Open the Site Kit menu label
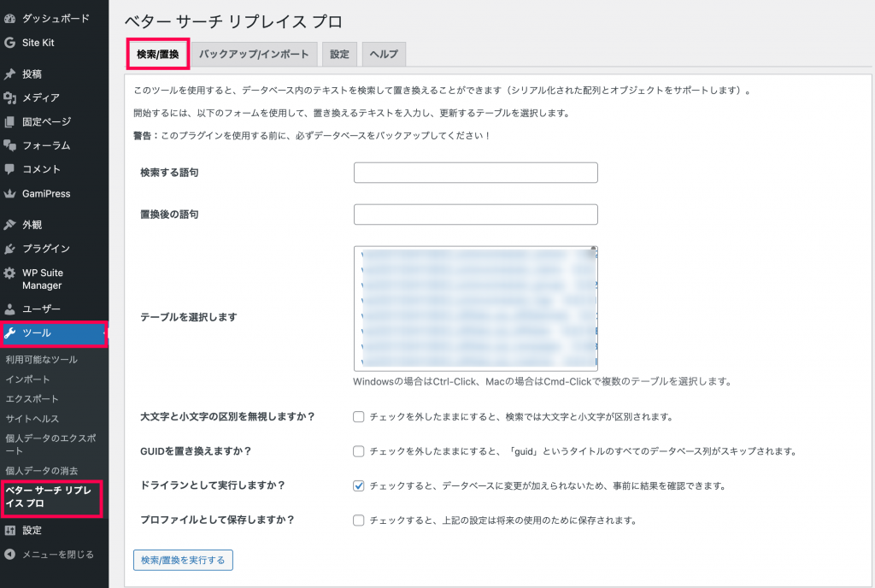The height and width of the screenshot is (588, 875). click(x=38, y=43)
